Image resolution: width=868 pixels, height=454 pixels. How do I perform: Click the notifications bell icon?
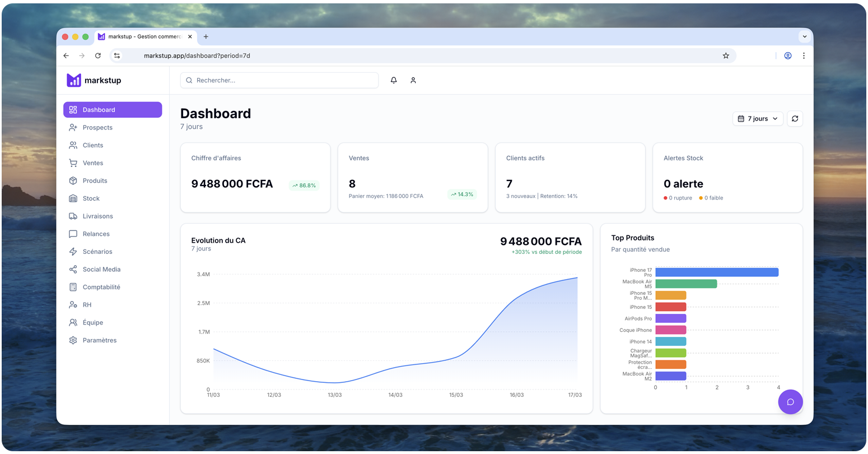(x=394, y=80)
